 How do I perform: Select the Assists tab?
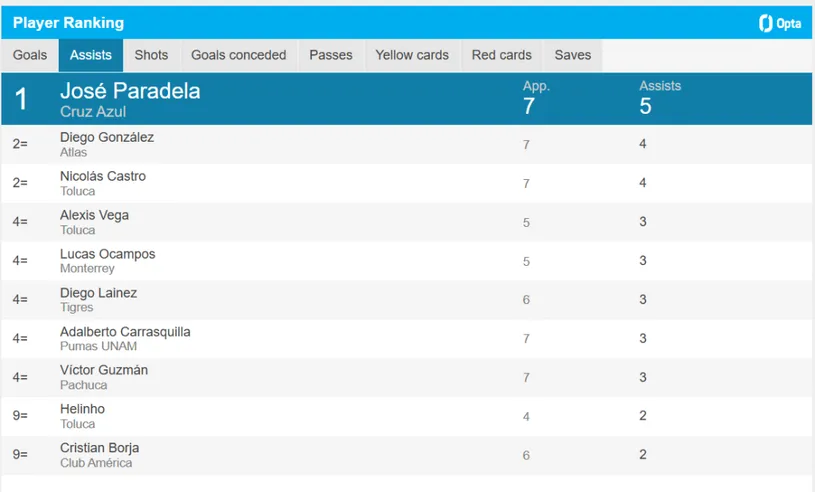(90, 55)
